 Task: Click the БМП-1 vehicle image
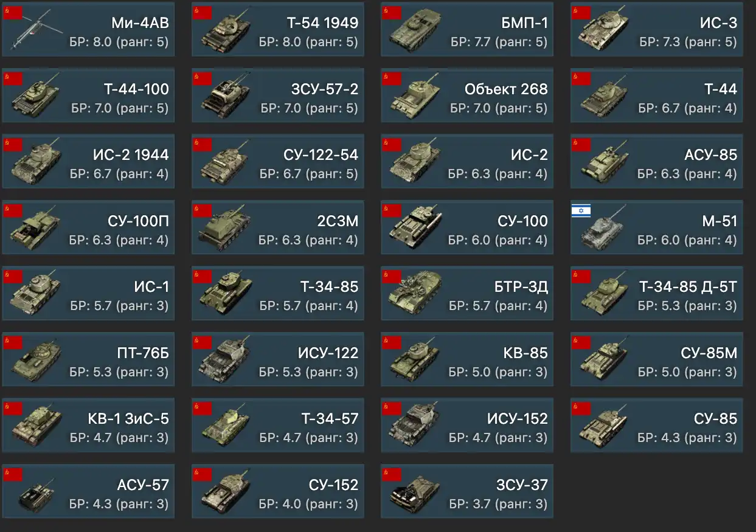coord(415,30)
